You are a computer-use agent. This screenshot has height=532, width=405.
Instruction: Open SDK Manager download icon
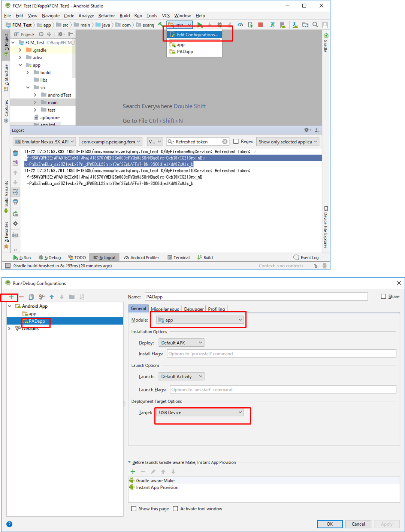(295, 25)
